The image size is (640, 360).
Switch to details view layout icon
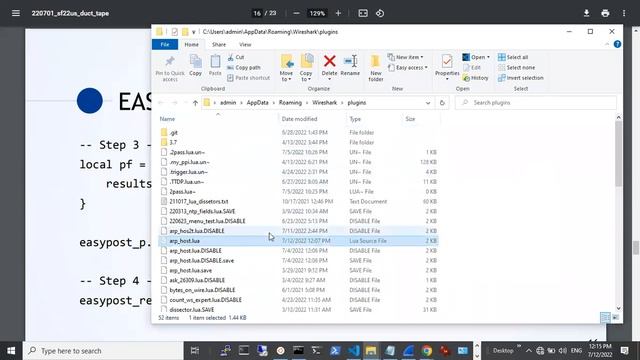(605, 318)
